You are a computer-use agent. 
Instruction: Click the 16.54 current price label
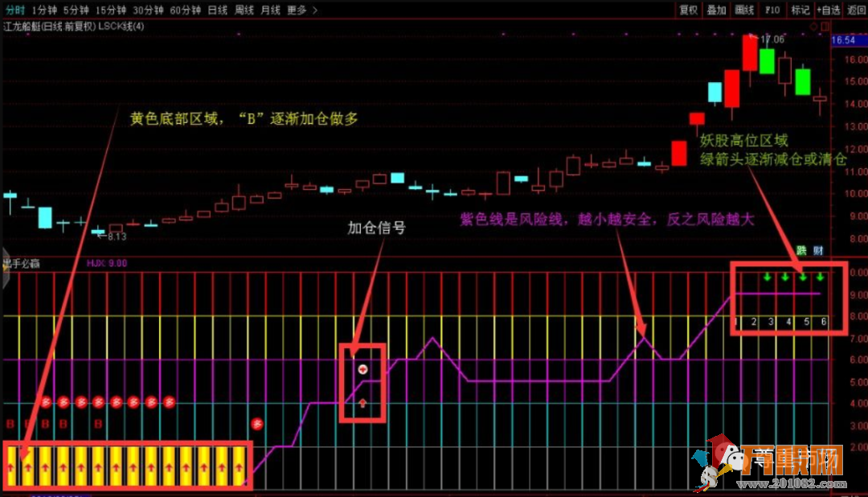843,40
